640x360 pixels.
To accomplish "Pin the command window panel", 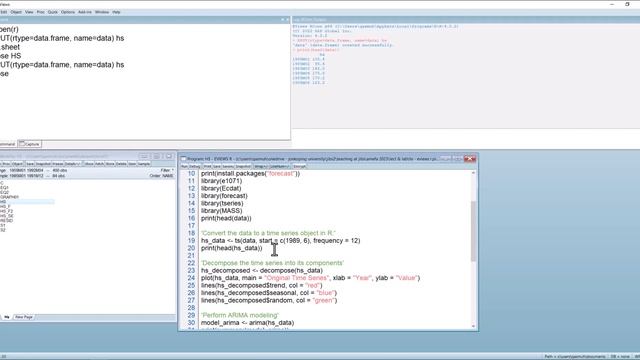I will pos(282,20).
